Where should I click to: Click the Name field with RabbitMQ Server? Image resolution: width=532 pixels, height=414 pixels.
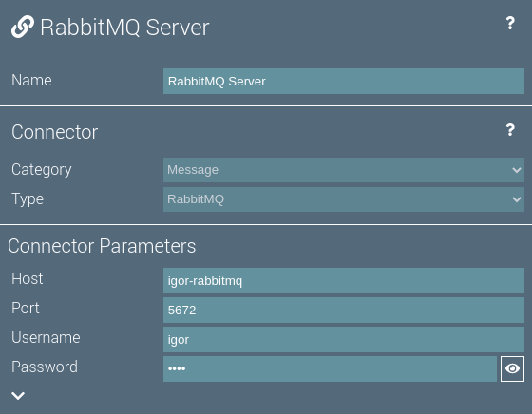344,82
